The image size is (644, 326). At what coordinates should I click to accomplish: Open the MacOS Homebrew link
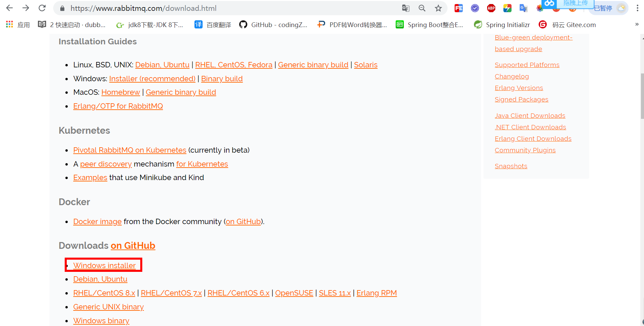(x=121, y=92)
